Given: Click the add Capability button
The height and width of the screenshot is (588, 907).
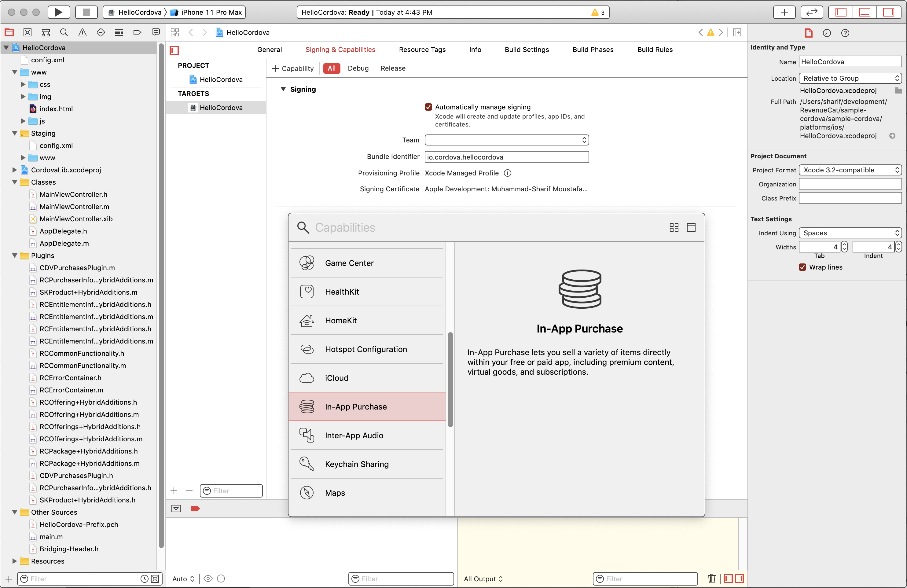Looking at the screenshot, I should click(x=293, y=68).
